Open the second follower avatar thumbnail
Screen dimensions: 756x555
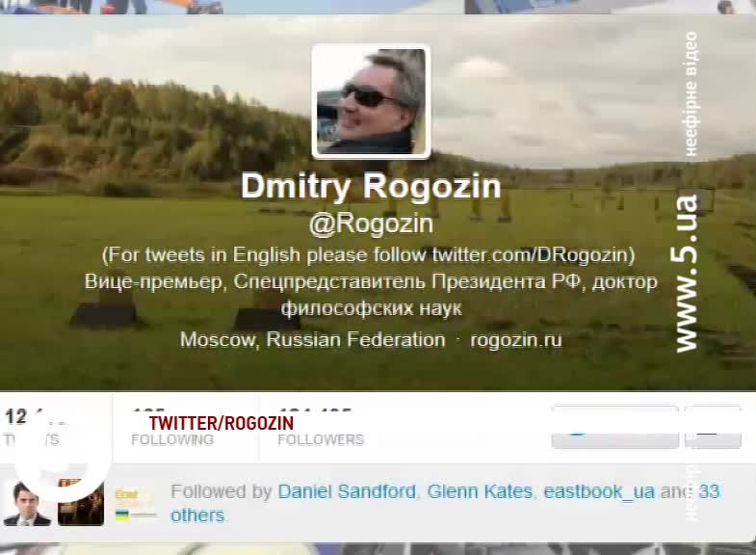point(81,503)
